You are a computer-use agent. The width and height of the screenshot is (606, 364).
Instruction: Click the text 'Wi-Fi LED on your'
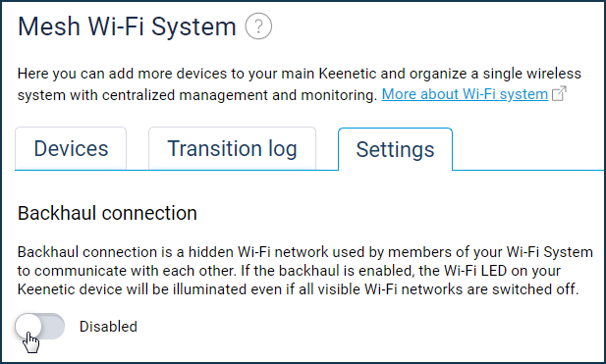pyautogui.click(x=502, y=271)
